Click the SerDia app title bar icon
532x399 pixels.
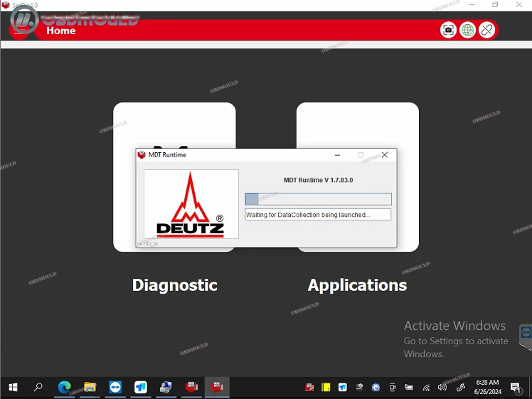tap(5, 5)
